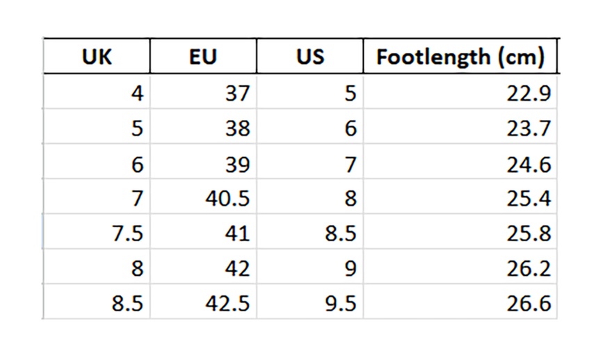This screenshot has width=605, height=364.
Task: Click the EU size 37 cell
Action: [x=203, y=92]
